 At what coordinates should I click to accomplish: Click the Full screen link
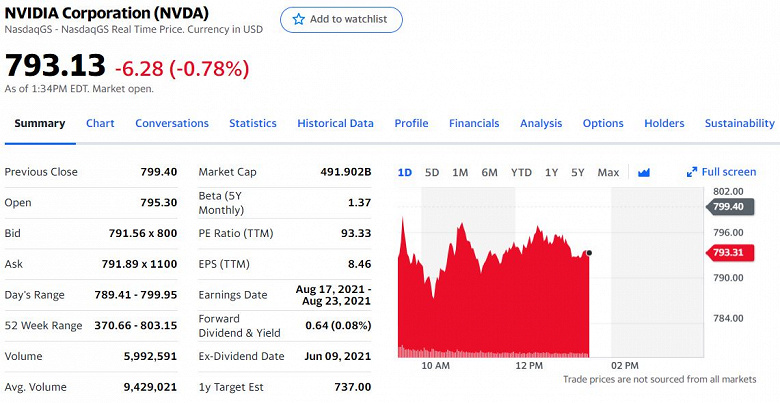(729, 172)
